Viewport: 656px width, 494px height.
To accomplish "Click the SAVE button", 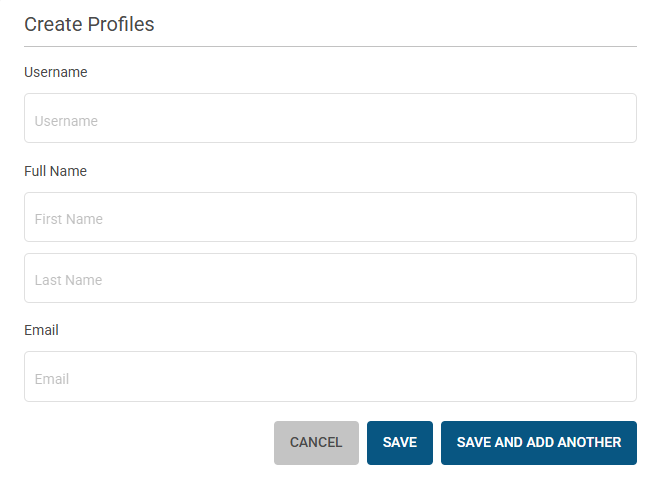I will pos(400,443).
